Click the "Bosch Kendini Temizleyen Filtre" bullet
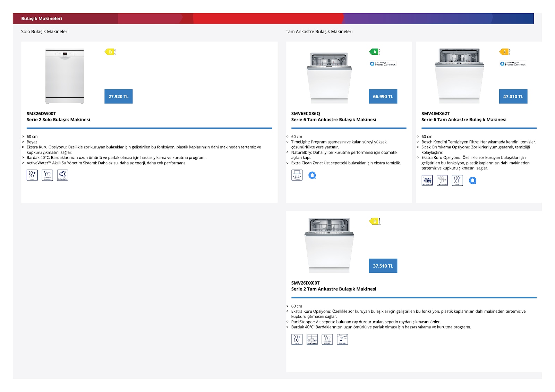The image size is (555, 392). [479, 142]
